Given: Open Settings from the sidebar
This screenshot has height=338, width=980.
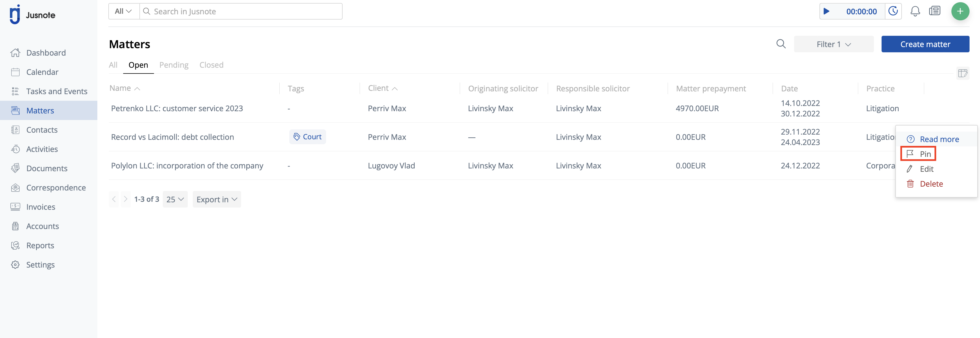Looking at the screenshot, I should click(x=40, y=265).
